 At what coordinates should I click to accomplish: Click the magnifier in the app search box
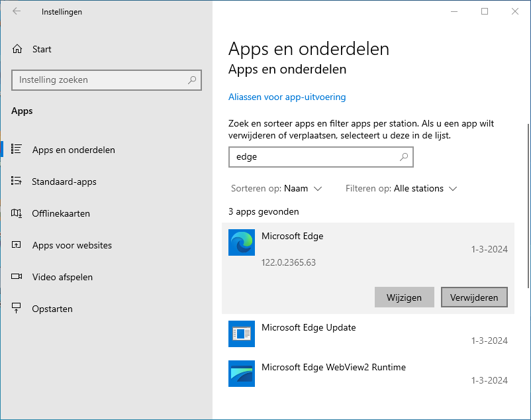[x=404, y=157]
